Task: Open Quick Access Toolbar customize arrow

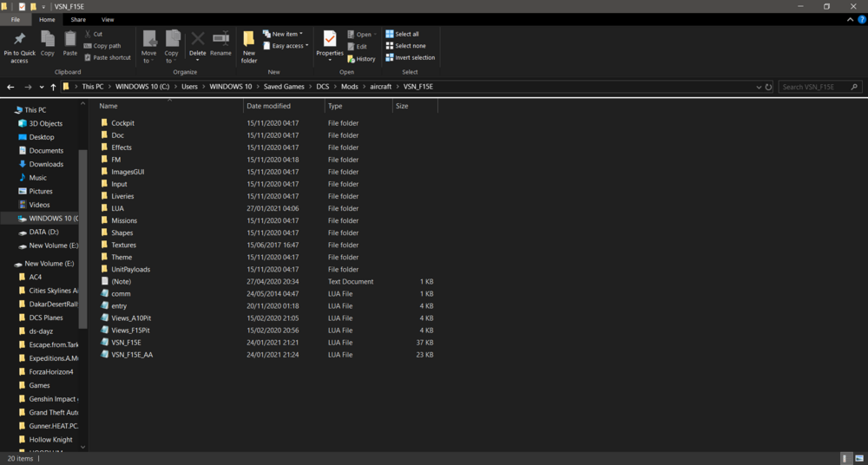Action: (43, 7)
